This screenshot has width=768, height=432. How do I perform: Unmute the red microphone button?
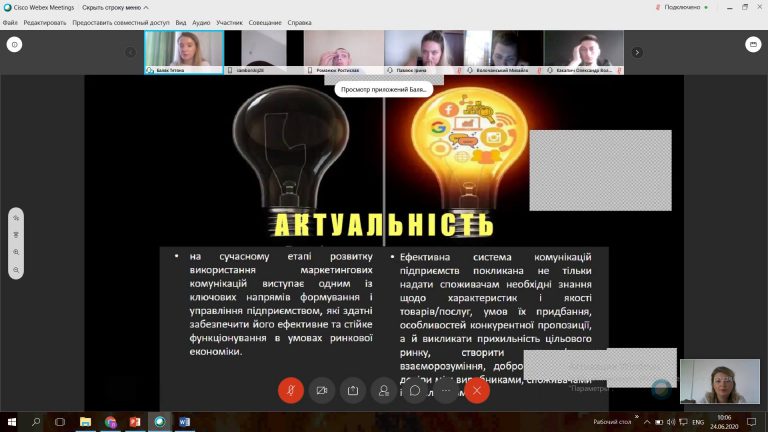[x=291, y=390]
